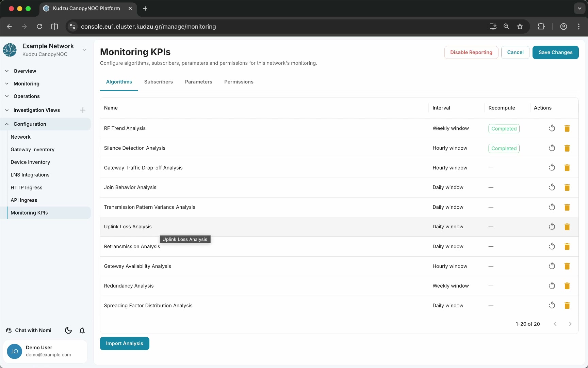
Task: Open Demo User profile card
Action: (45, 351)
